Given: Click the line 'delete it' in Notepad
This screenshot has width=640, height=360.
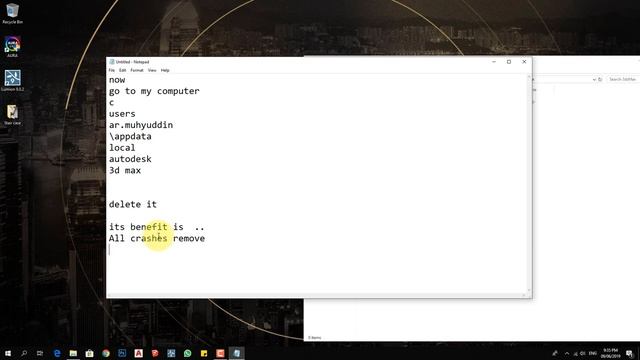Looking at the screenshot, I should coord(133,204).
